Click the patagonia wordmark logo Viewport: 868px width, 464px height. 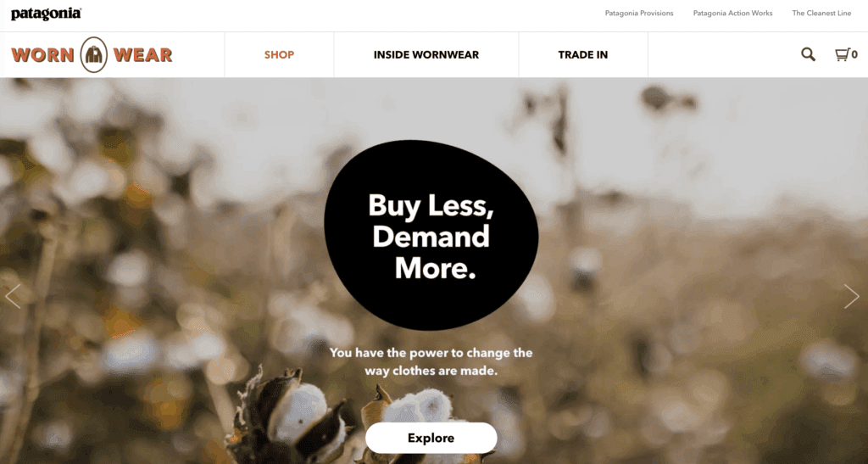pos(46,14)
